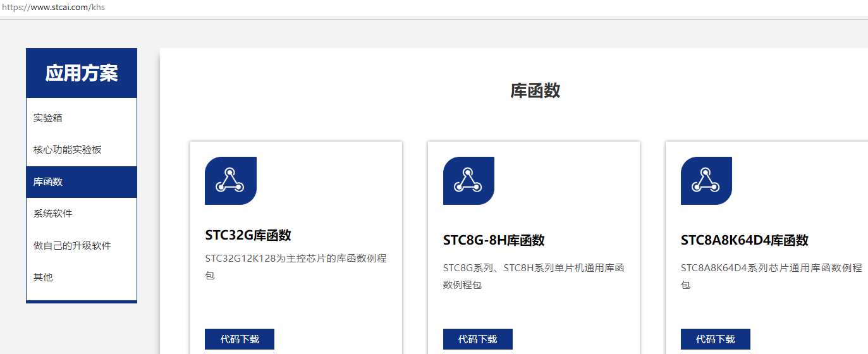The height and width of the screenshot is (354, 868).
Task: Go to 系统软件 in the sidebar
Action: point(82,214)
